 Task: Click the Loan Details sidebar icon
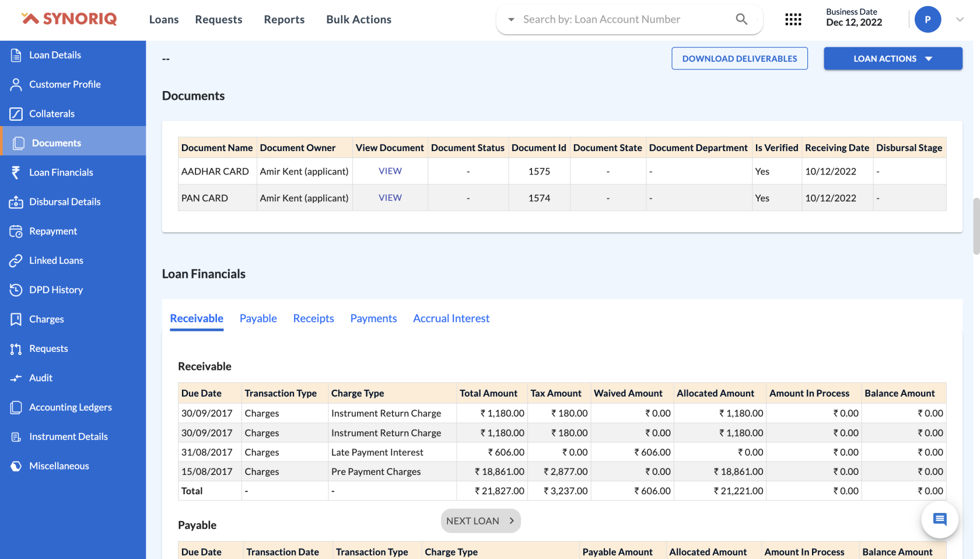click(16, 55)
